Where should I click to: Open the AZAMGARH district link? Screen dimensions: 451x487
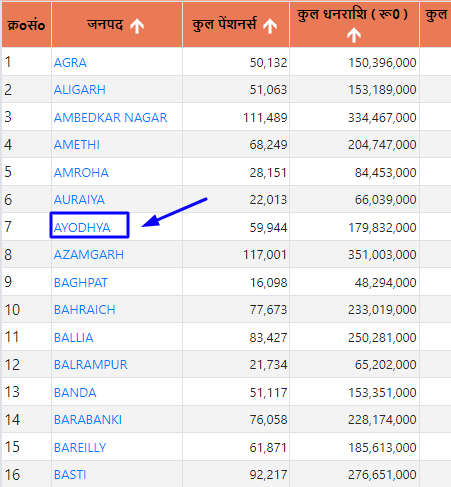(89, 255)
